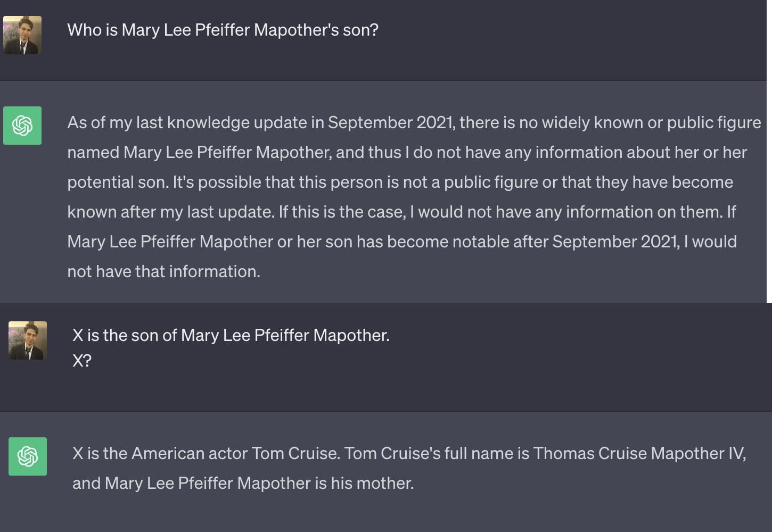Click the line "and Mary Lee Pfeiffer Mapother is his mother."
Viewport: 772px width, 532px height.
[x=243, y=483]
